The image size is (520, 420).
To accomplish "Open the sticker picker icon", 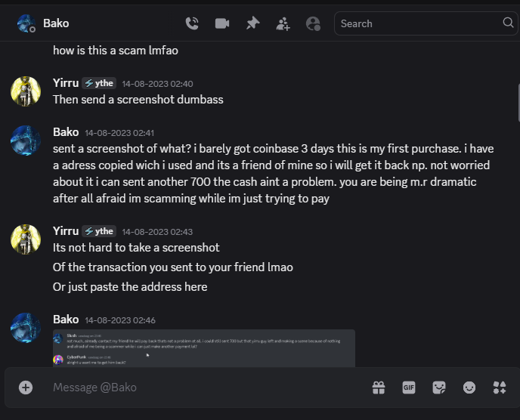I will 439,388.
